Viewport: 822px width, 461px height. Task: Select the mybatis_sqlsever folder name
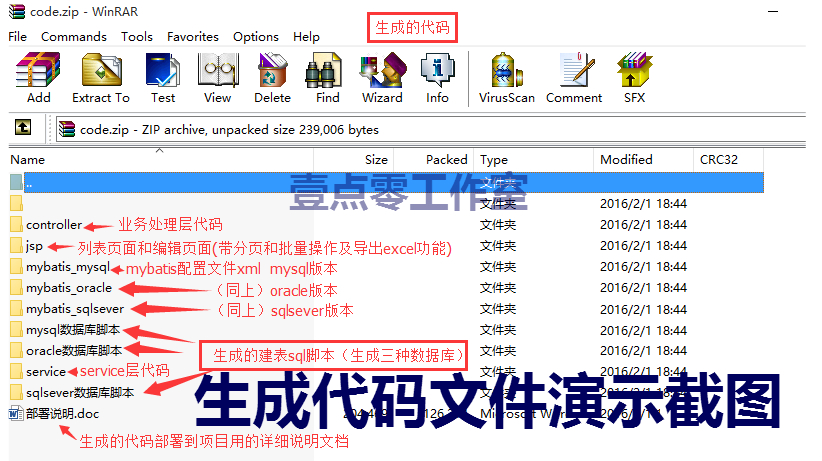75,308
